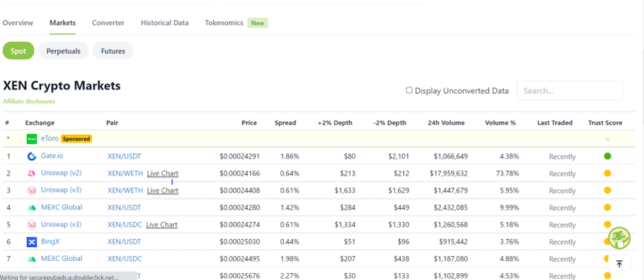Sort by the Trust Score column header

[x=605, y=123]
